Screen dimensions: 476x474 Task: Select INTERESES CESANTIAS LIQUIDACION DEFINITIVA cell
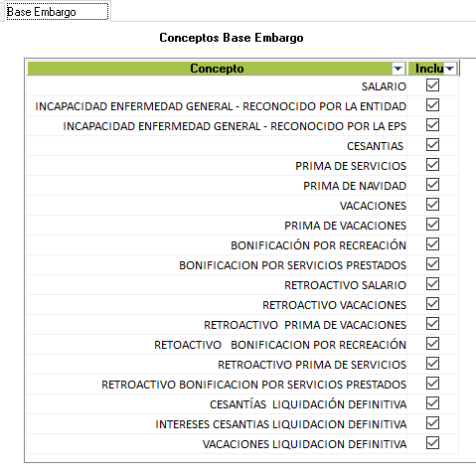pos(217,424)
